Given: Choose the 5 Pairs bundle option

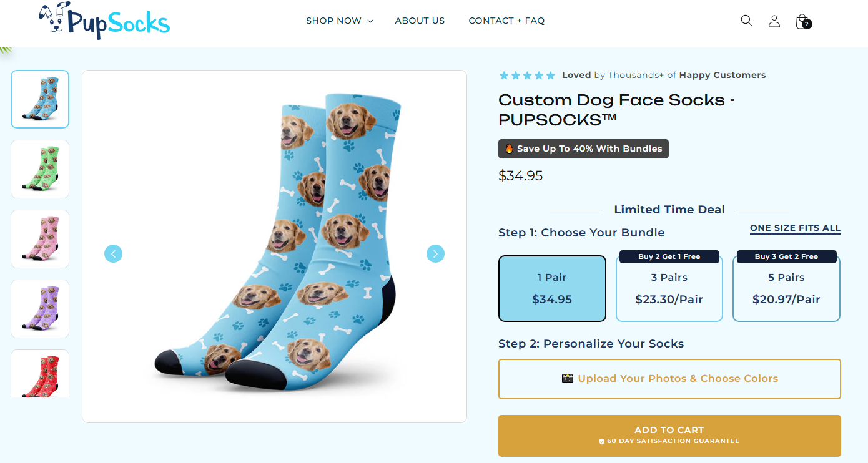Looking at the screenshot, I should [786, 288].
